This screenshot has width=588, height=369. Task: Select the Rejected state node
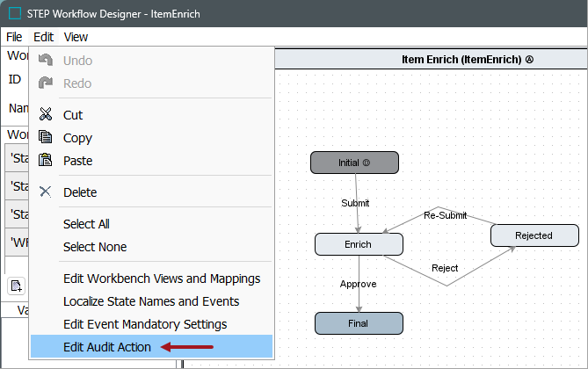(534, 235)
